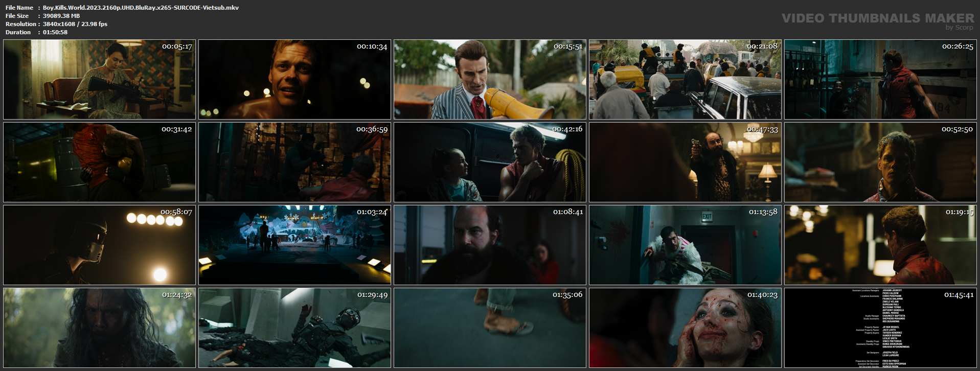
Task: Click thumbnail at timestamp 00:52:50
Action: click(x=880, y=163)
